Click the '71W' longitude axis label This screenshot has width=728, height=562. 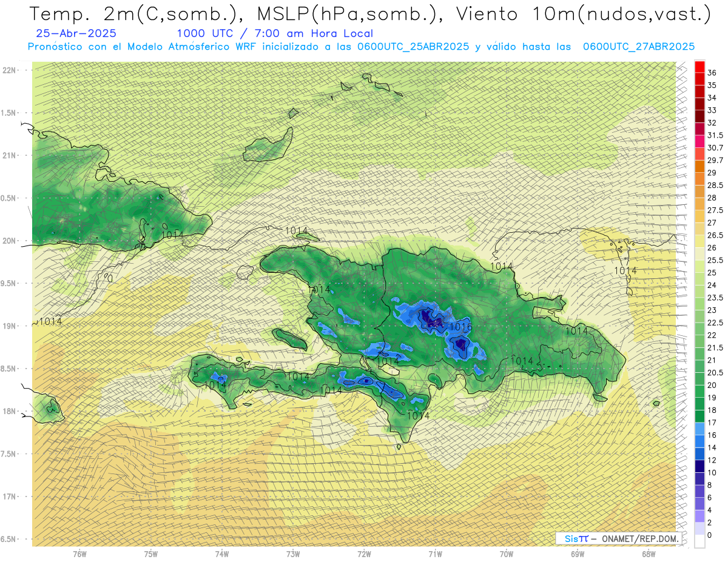[435, 554]
